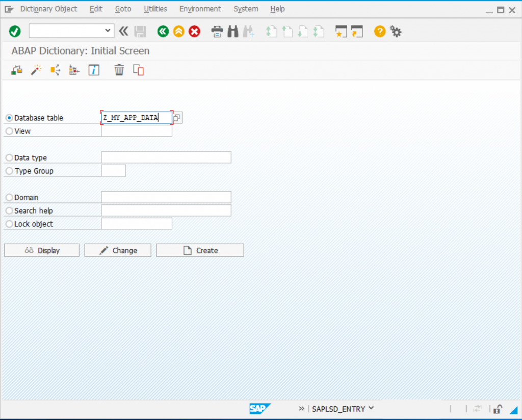Click the Check object scales icon
Viewport: 522px width, 420px height.
[x=17, y=70]
